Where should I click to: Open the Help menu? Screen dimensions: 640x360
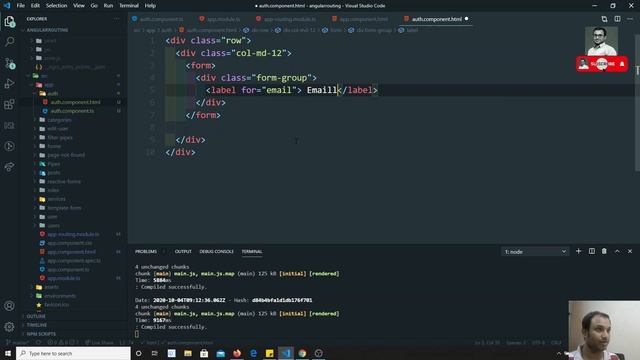tap(150, 6)
